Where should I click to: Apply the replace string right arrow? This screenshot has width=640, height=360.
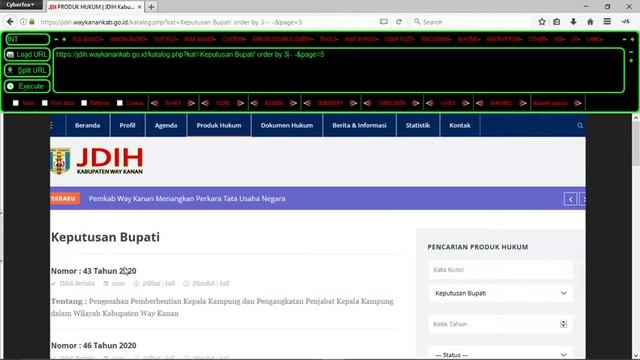(578, 103)
